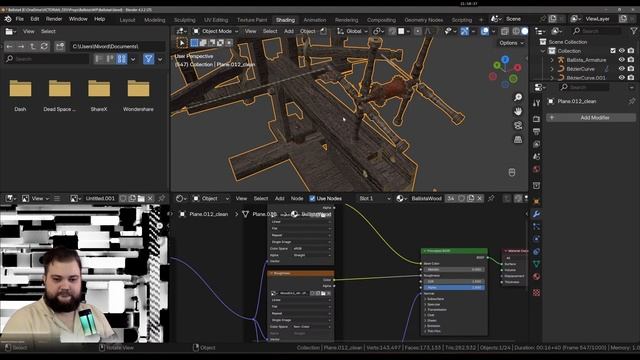
Task: Toggle viewport overlays button
Action: 485,31
